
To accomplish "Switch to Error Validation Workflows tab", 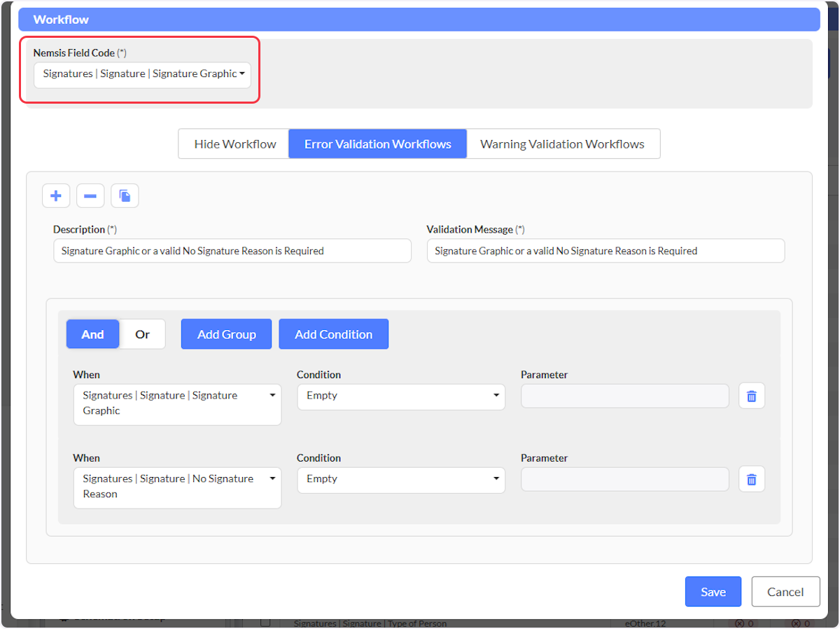I will pyautogui.click(x=377, y=144).
